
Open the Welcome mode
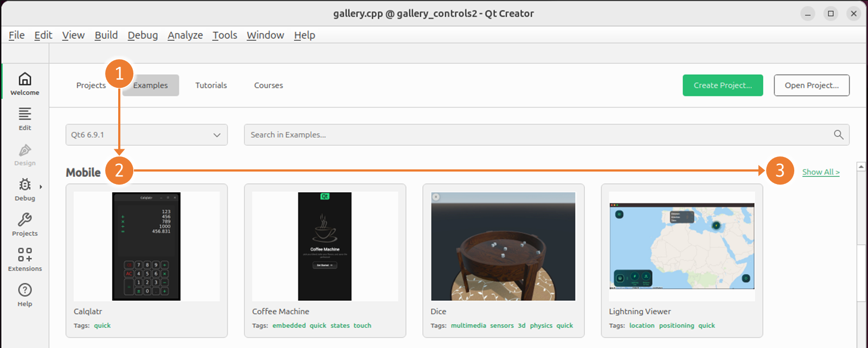(25, 84)
